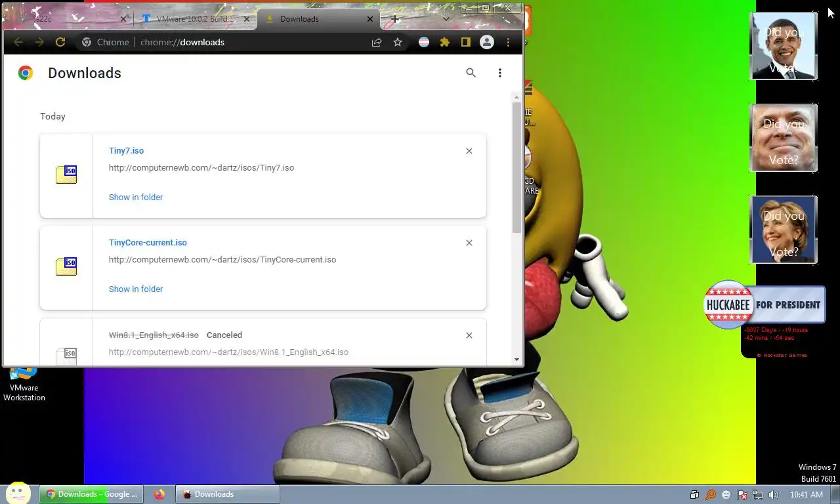Click the striped flag extension icon
840x504 pixels.
click(425, 42)
